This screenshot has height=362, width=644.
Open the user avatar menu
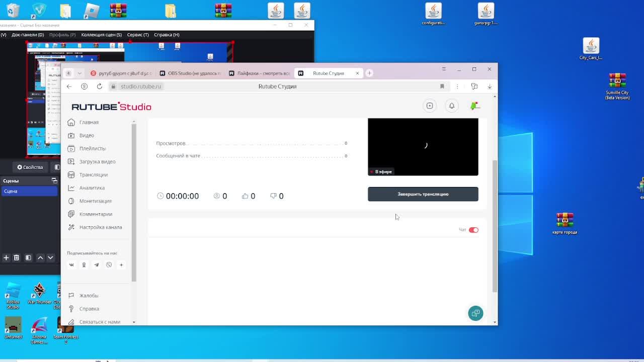pyautogui.click(x=474, y=106)
